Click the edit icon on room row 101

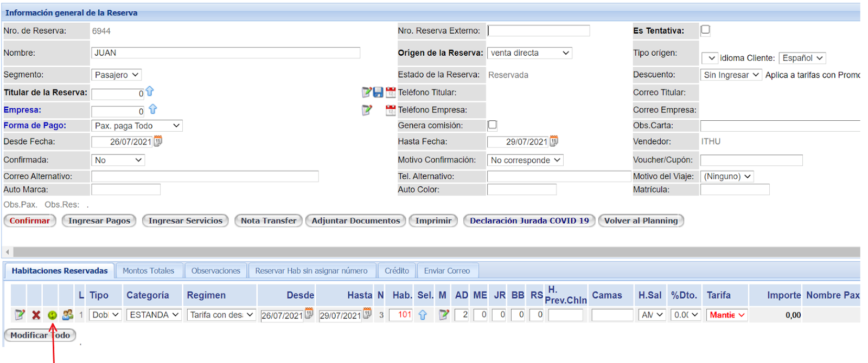(x=20, y=314)
